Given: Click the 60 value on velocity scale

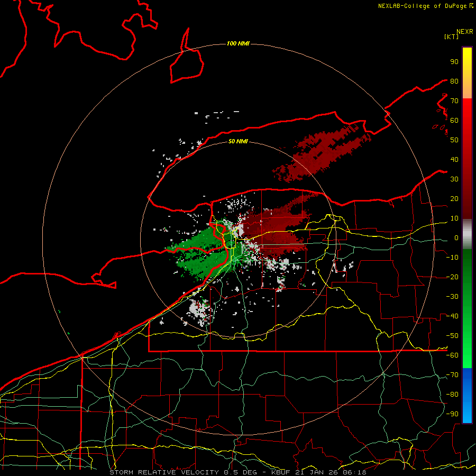Looking at the screenshot, I should pyautogui.click(x=454, y=120).
